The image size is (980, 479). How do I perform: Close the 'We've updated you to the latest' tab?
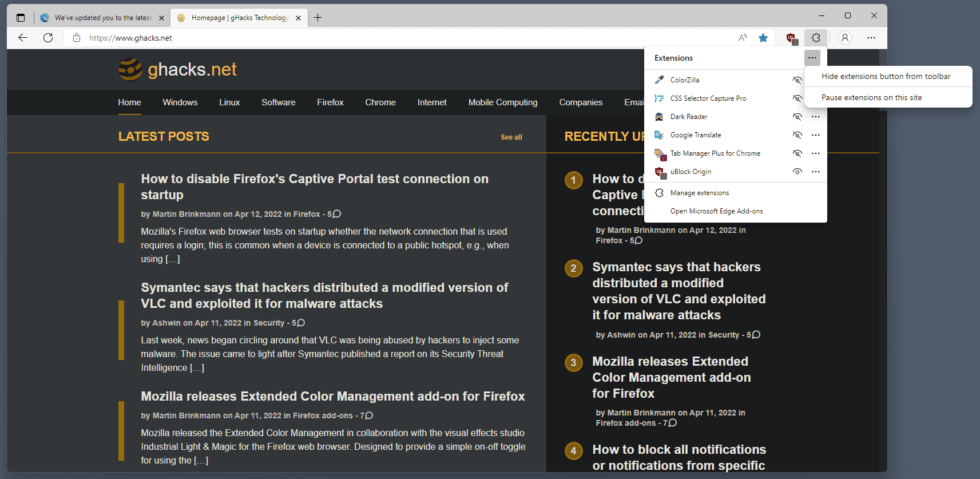pyautogui.click(x=161, y=18)
